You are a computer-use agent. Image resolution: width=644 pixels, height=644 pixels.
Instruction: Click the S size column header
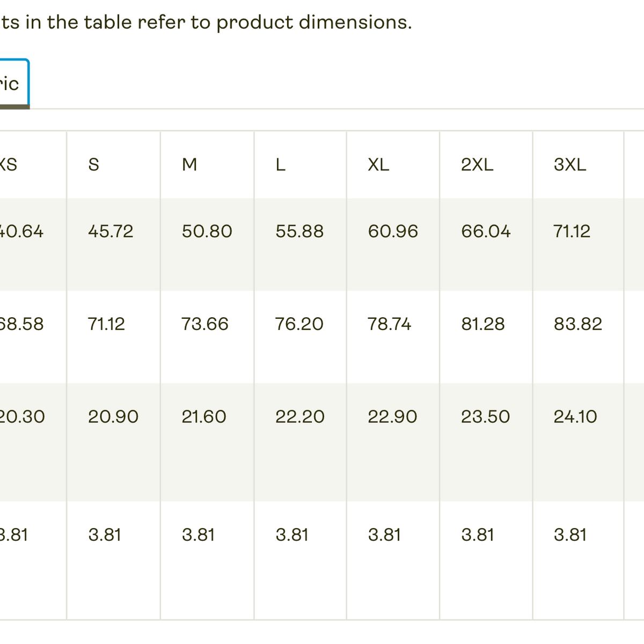(94, 164)
